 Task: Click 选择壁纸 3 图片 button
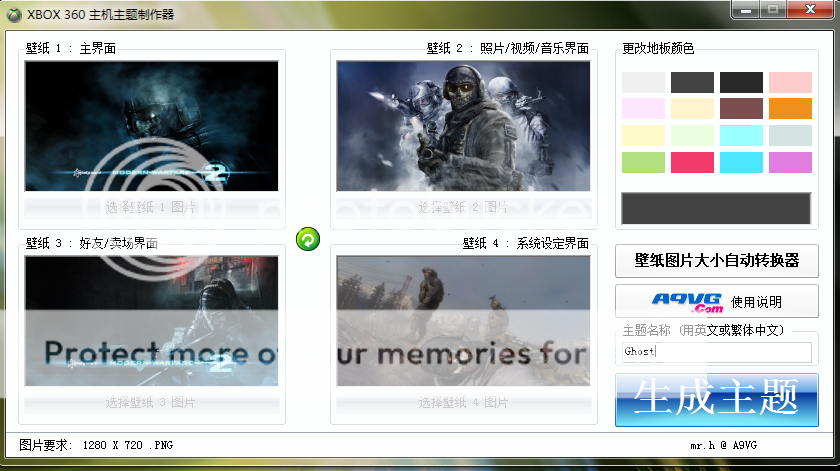[151, 403]
